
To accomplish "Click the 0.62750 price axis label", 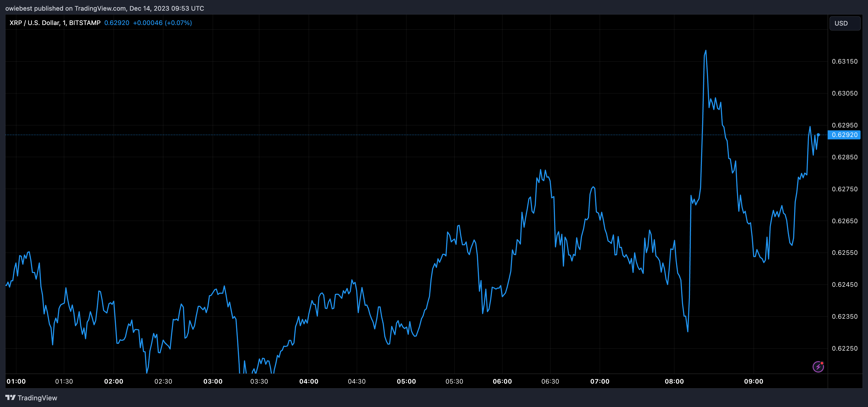I will click(x=845, y=189).
